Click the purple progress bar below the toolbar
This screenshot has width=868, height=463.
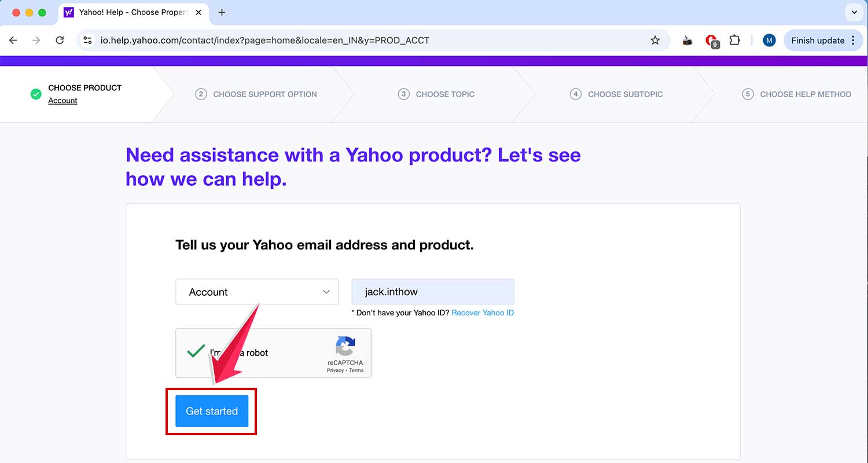pos(434,60)
